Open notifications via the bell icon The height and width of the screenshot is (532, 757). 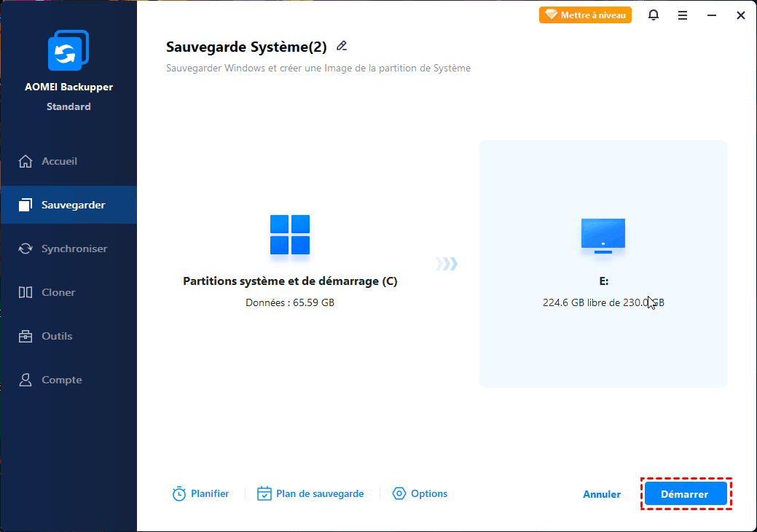(x=654, y=15)
